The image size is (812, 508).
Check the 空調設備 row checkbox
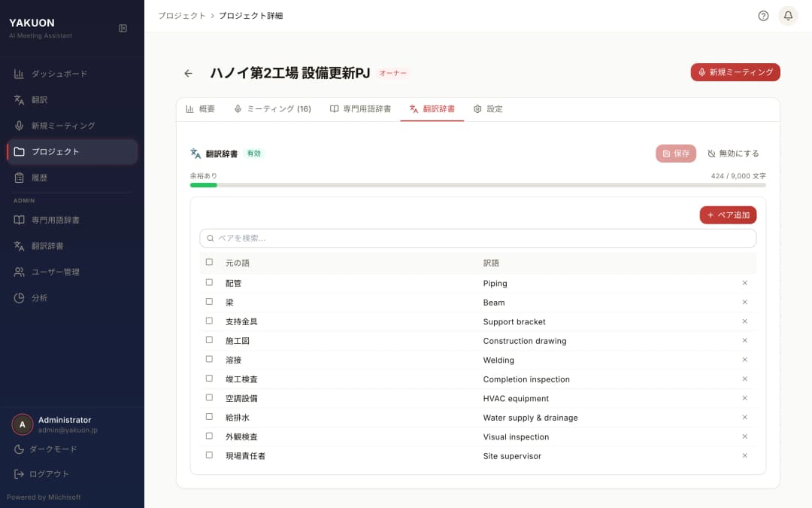[209, 397]
